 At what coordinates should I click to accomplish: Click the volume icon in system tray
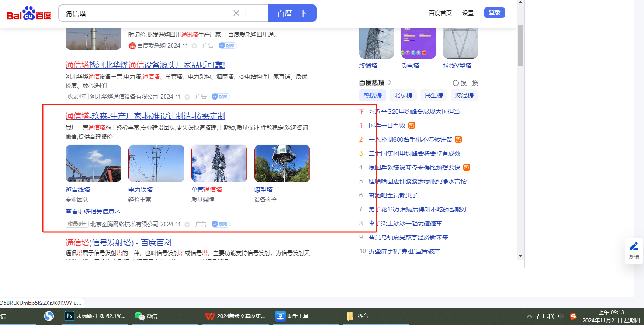tap(550, 316)
